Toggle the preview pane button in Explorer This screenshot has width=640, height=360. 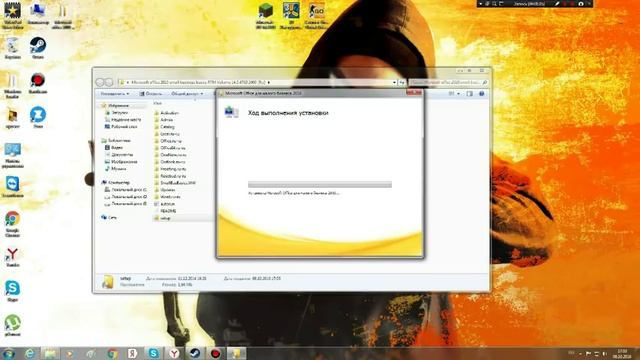470,94
